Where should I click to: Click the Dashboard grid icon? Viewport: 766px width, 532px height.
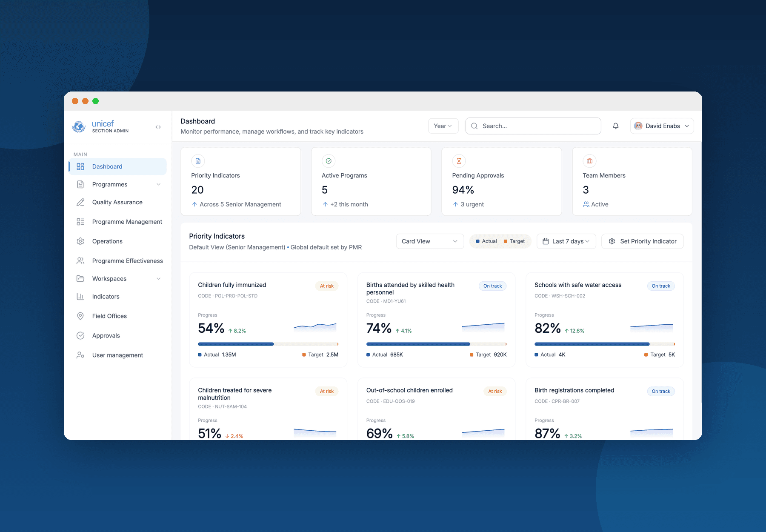(x=80, y=166)
